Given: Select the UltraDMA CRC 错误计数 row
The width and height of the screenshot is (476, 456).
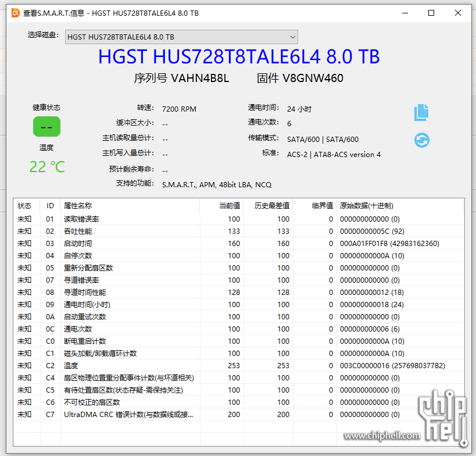Looking at the screenshot, I should [239, 414].
